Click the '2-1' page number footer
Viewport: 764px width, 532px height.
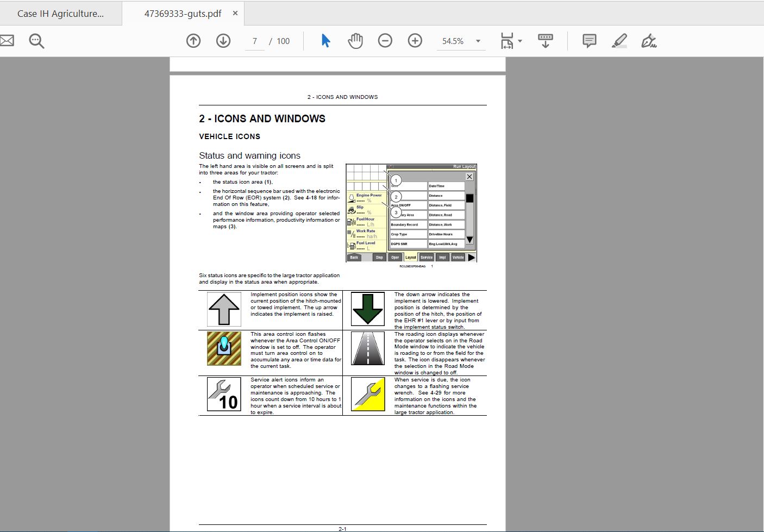click(342, 529)
